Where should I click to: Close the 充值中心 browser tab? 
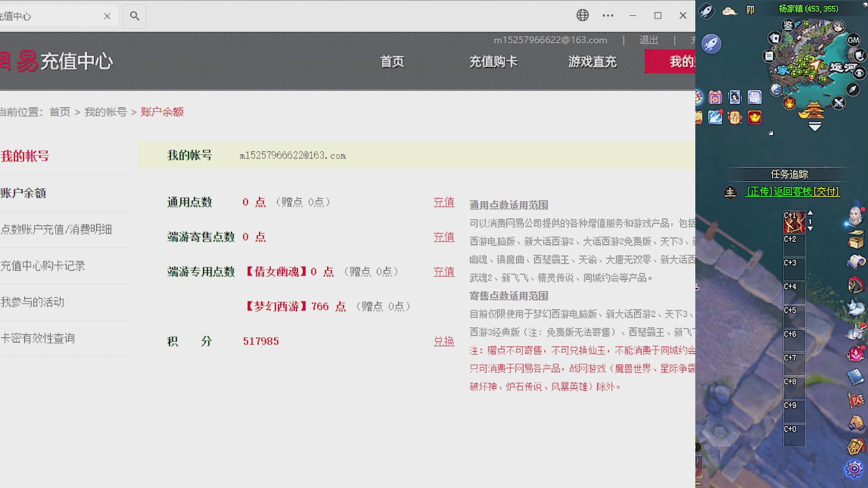pos(107,16)
